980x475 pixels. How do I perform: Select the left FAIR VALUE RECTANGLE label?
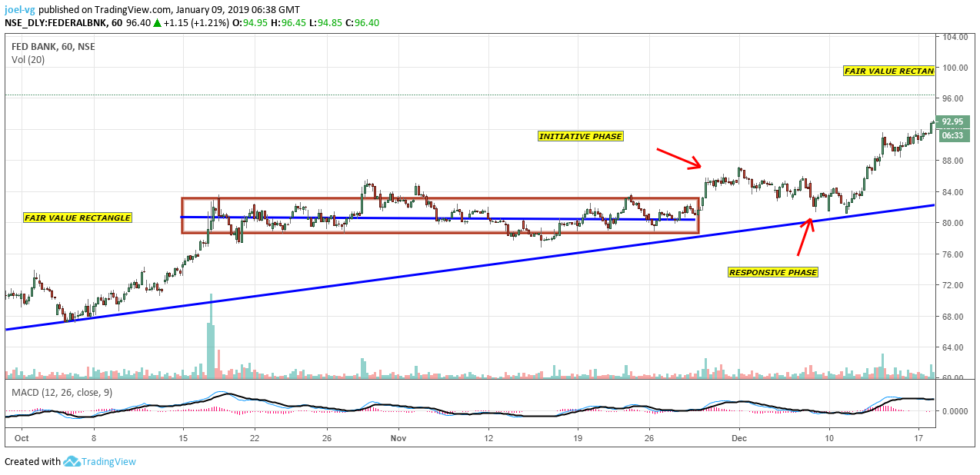pos(77,218)
